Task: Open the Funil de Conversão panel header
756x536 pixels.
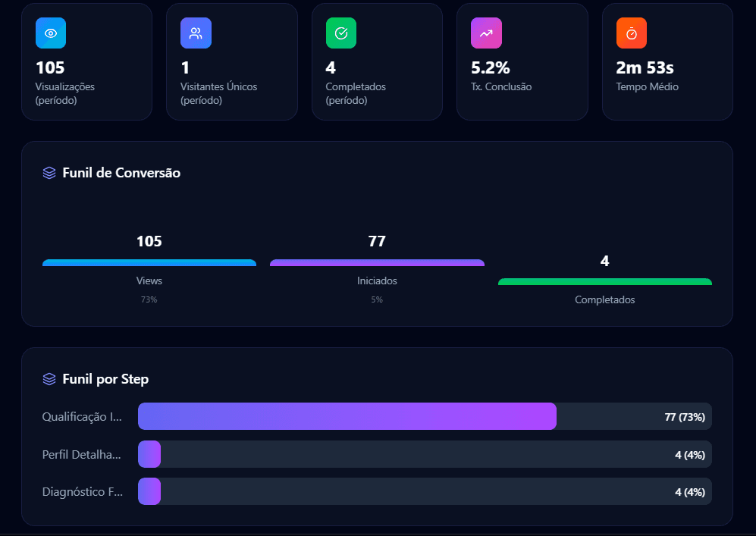Action: pos(111,173)
